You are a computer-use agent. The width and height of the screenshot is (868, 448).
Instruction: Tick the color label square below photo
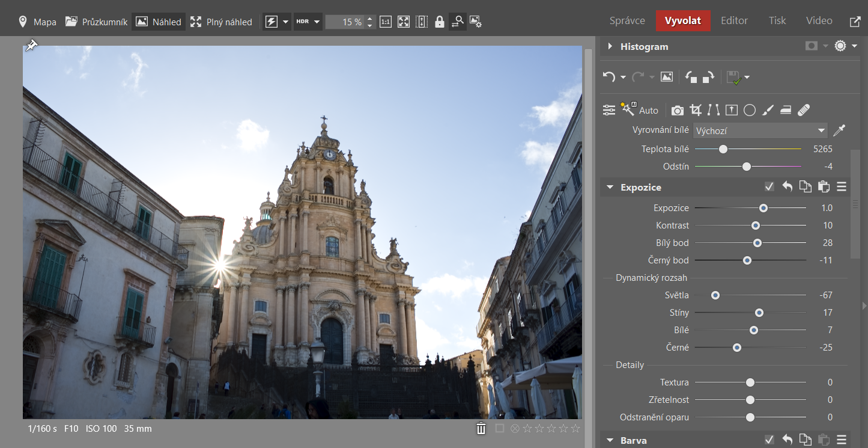click(500, 428)
